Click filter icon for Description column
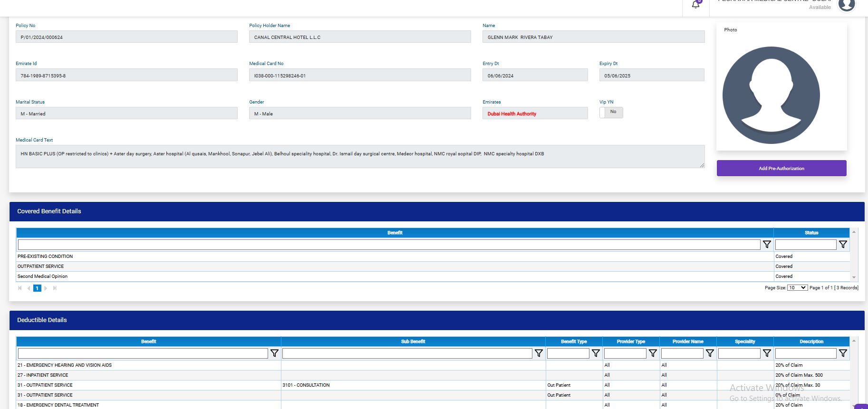 (843, 353)
